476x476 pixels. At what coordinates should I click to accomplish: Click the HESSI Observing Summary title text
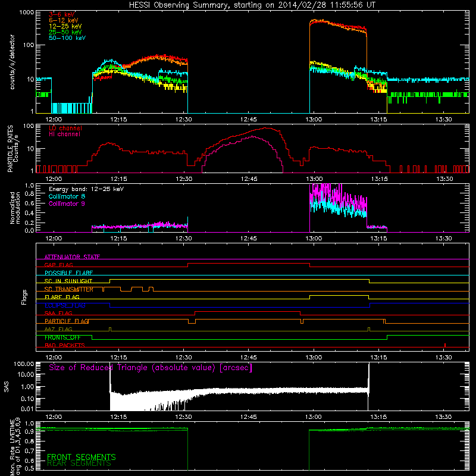252,5
